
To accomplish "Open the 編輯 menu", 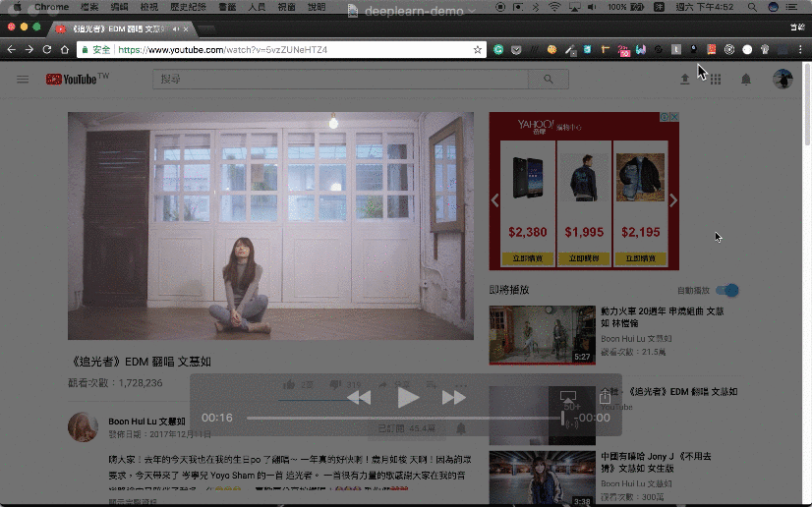I will click(x=119, y=7).
